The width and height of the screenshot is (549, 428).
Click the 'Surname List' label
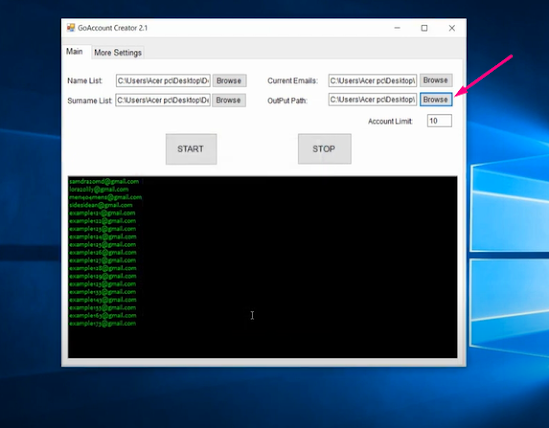tap(90, 101)
